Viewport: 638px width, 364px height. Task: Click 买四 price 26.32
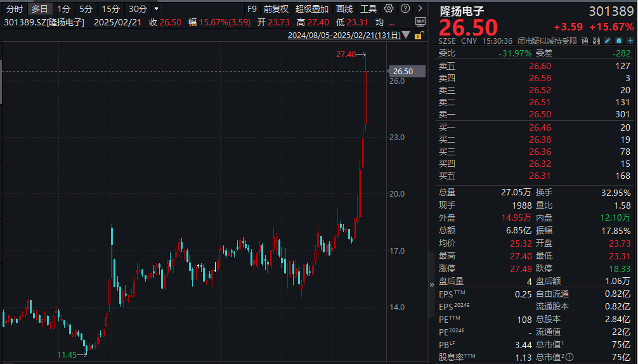(x=540, y=164)
